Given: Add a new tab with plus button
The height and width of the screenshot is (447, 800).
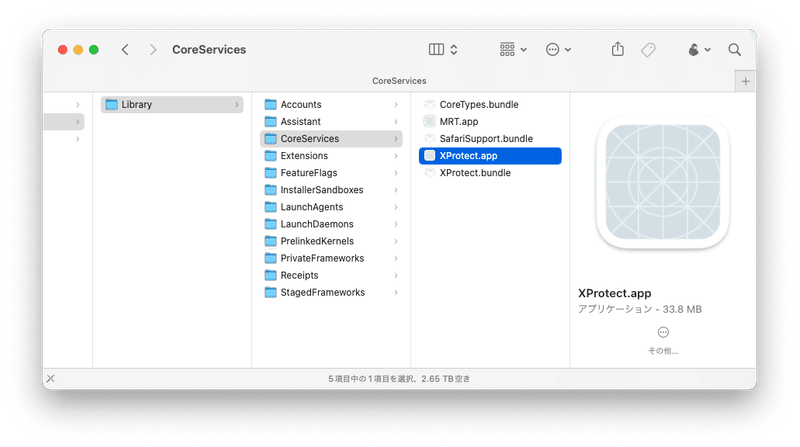Looking at the screenshot, I should coord(745,81).
